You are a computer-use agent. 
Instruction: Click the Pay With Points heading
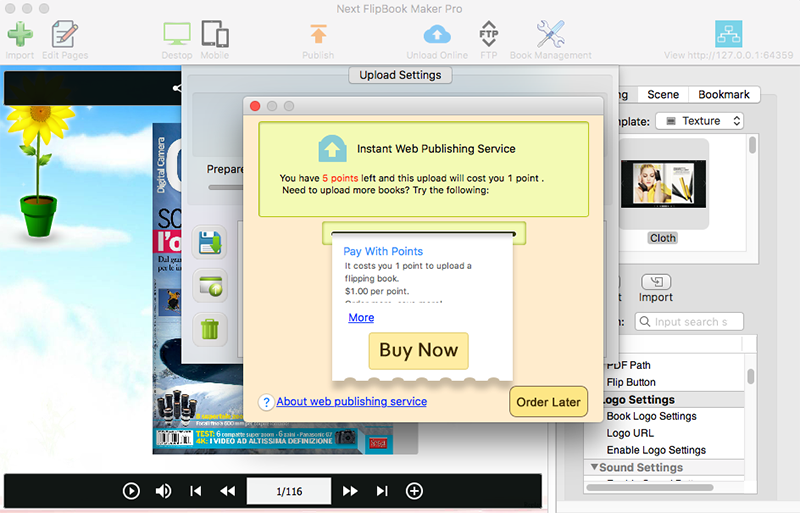[383, 251]
